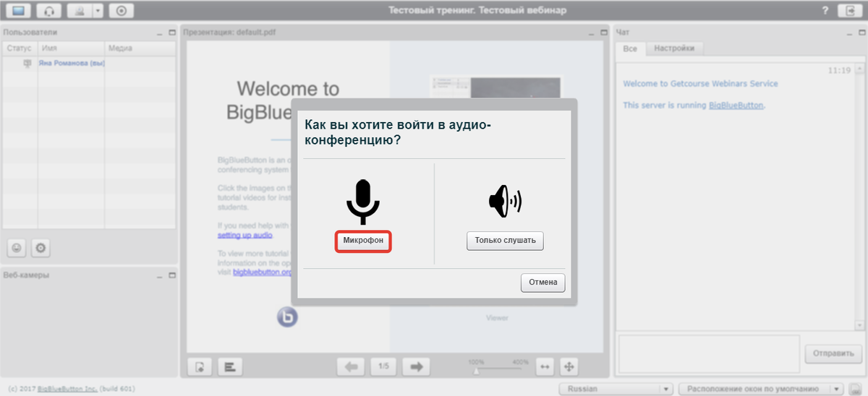Click the poll icon under presentation
The height and width of the screenshot is (396, 868).
point(230,366)
